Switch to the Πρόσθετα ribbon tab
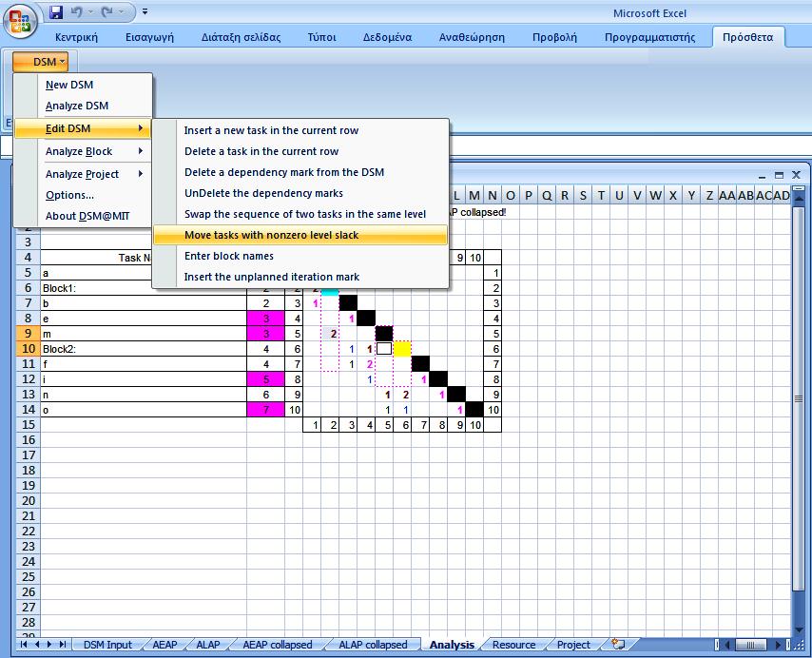Image resolution: width=812 pixels, height=658 pixels. pos(747,37)
